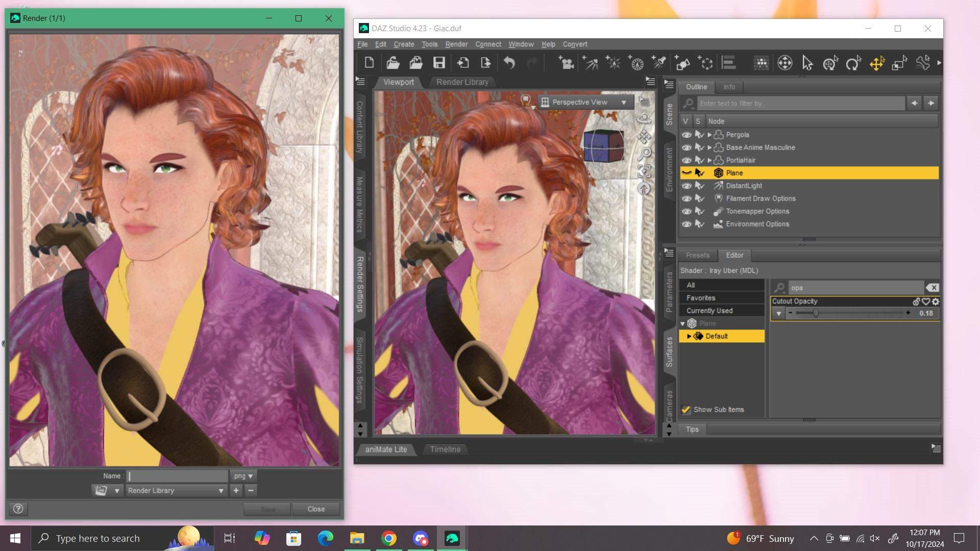
Task: Switch to the Render Library tab
Action: (462, 82)
